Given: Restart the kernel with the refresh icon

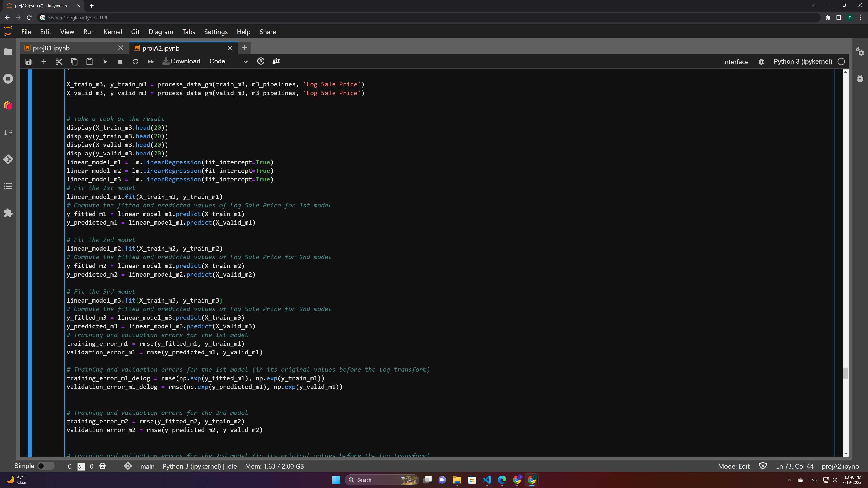Looking at the screenshot, I should click(x=135, y=62).
